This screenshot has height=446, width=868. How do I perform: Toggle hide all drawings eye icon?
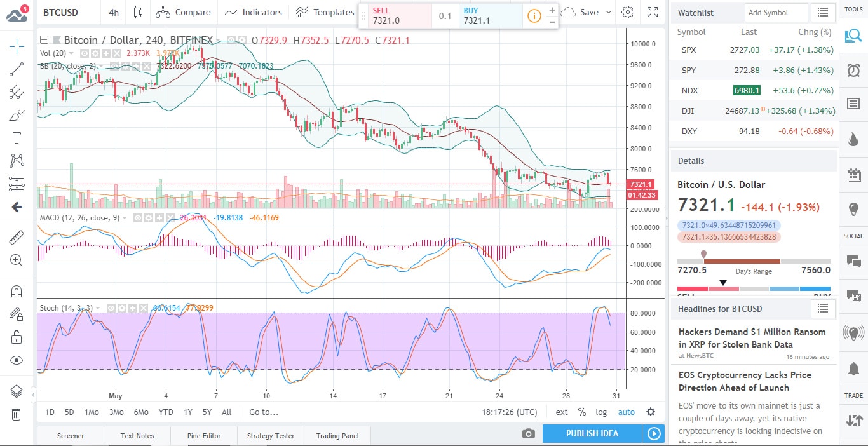coord(17,360)
